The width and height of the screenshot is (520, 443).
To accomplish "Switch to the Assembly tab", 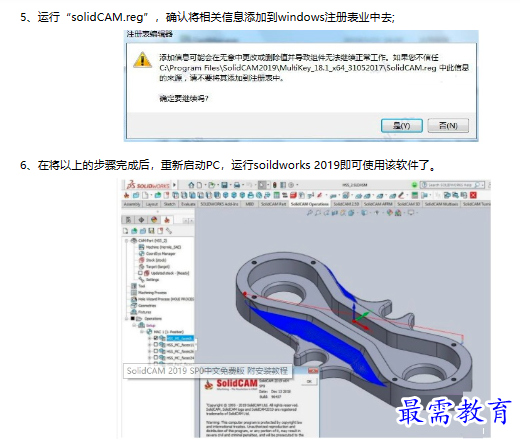I will 132,204.
